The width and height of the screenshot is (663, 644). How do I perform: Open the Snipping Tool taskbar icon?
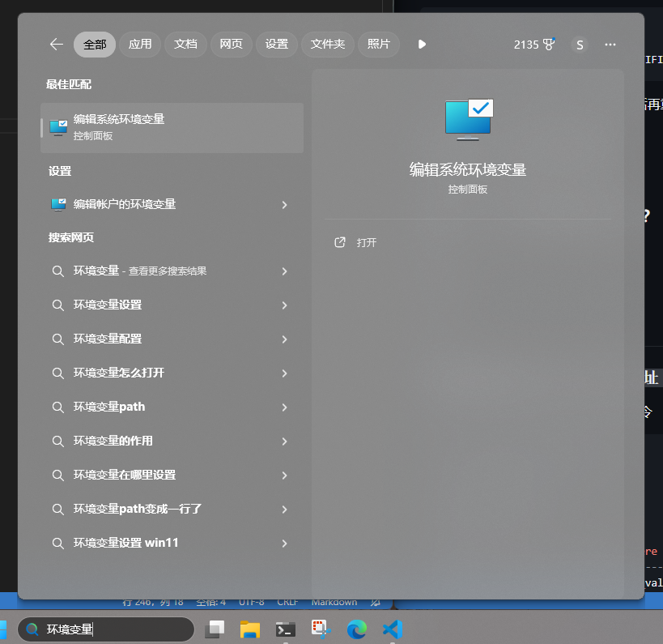pyautogui.click(x=321, y=629)
